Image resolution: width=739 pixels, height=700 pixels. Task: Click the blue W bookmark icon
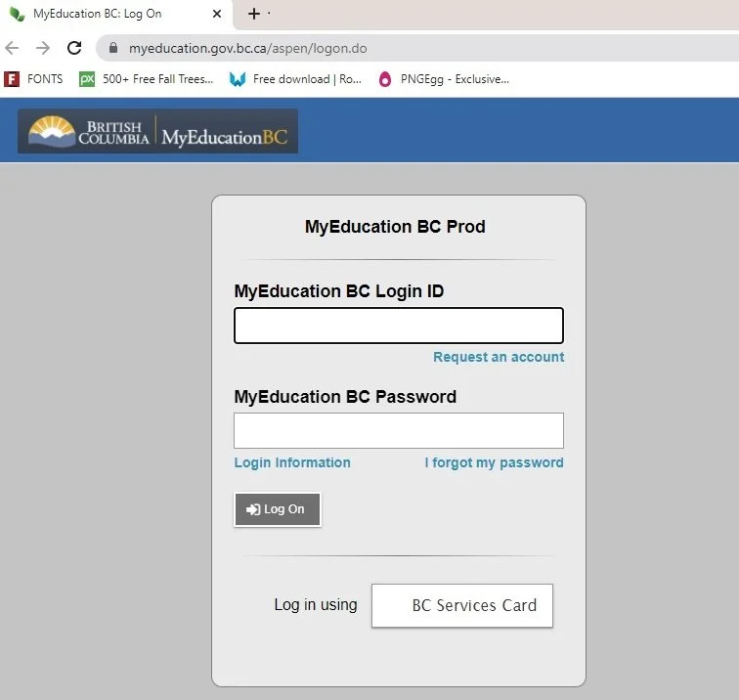pos(238,79)
